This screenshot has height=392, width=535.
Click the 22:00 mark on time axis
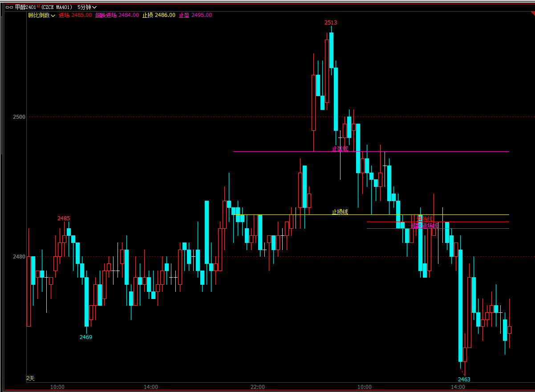257,387
